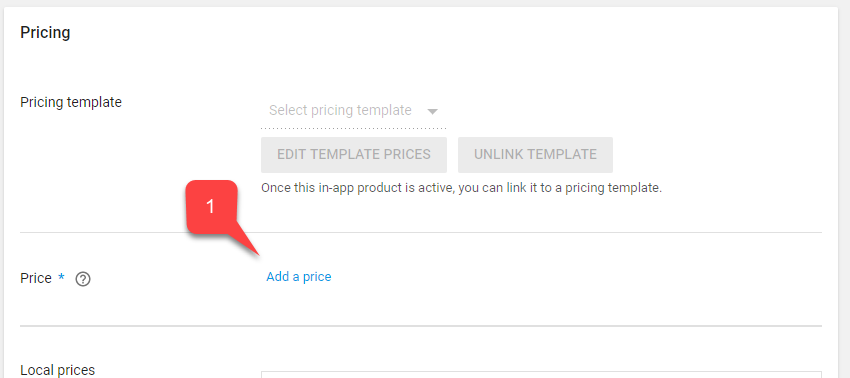The width and height of the screenshot is (850, 378).
Task: Click the Price field label
Action: pos(36,279)
